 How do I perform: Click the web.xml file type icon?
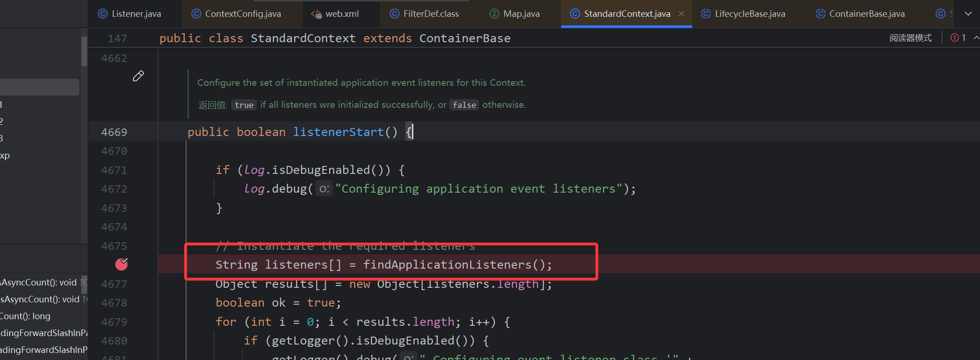(x=316, y=14)
